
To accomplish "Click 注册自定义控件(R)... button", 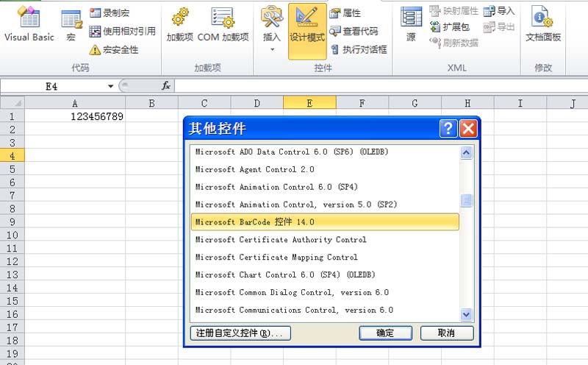I will click(x=240, y=333).
